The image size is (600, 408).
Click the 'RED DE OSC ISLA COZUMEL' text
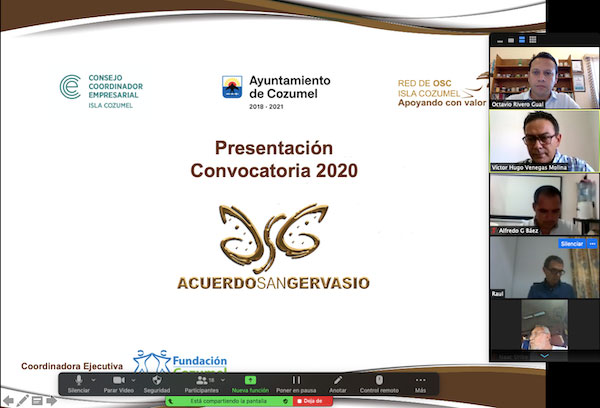tap(429, 88)
